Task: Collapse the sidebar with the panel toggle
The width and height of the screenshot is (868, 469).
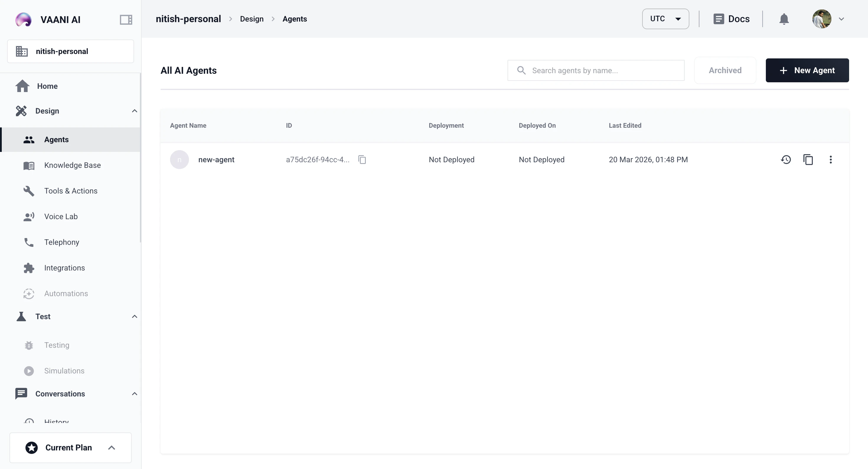Action: 126,19
